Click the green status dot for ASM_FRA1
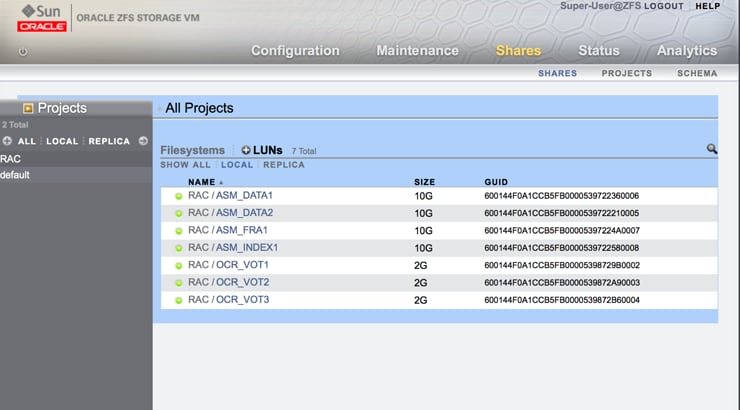740x410 pixels. (178, 231)
